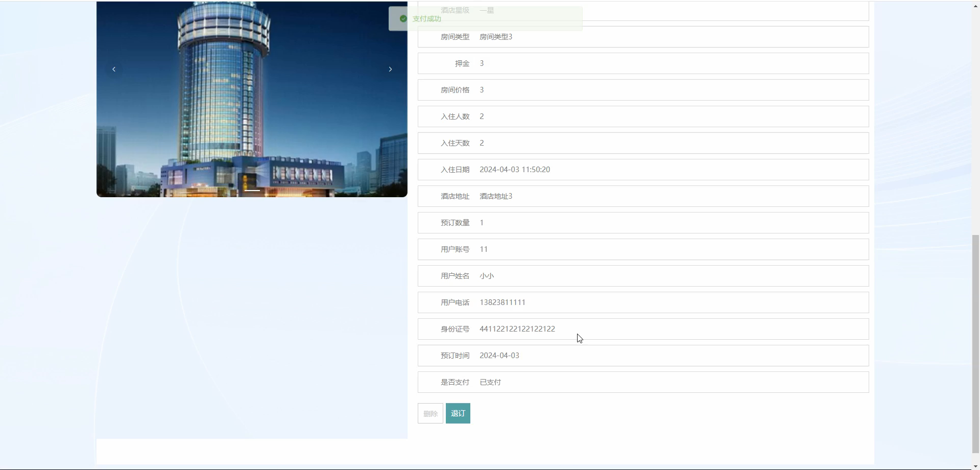Click the user name 小小
The height and width of the screenshot is (470, 980).
[x=487, y=276]
